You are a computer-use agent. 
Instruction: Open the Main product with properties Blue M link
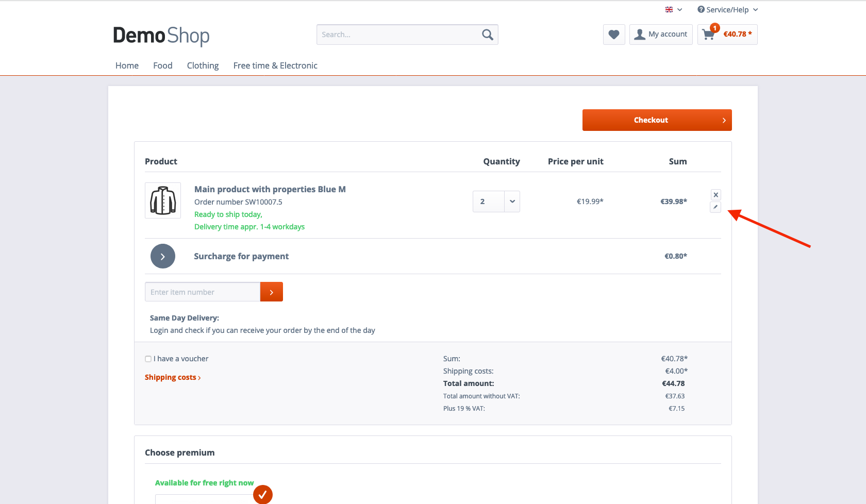(270, 189)
